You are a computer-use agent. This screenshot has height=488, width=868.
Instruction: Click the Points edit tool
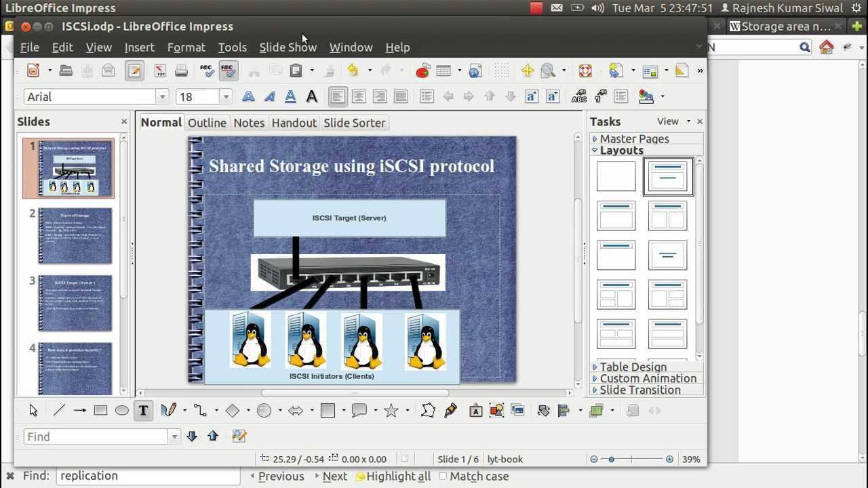point(428,410)
